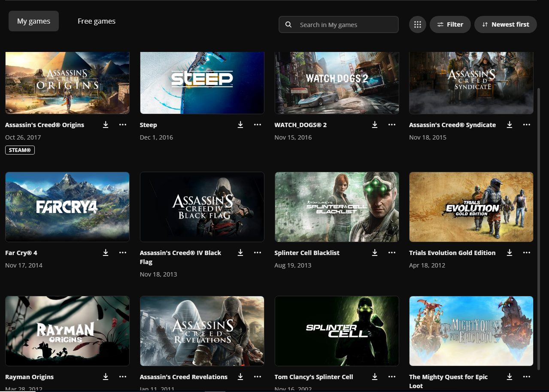Click the date Nov 18, 2015
Screen dimensions: 549x392
click(x=428, y=137)
